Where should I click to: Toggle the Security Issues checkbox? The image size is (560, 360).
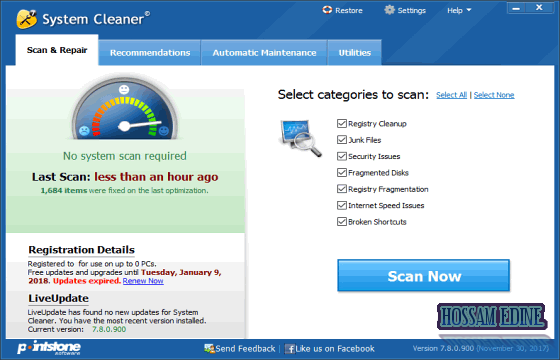[x=342, y=156]
